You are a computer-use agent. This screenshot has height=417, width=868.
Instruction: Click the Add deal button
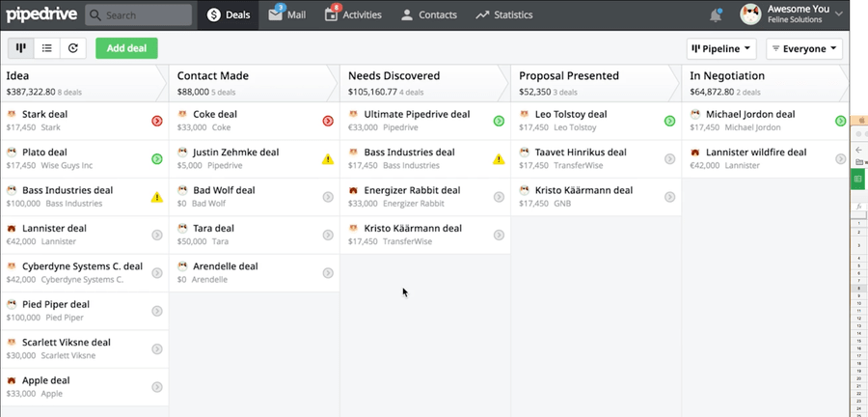click(x=126, y=48)
